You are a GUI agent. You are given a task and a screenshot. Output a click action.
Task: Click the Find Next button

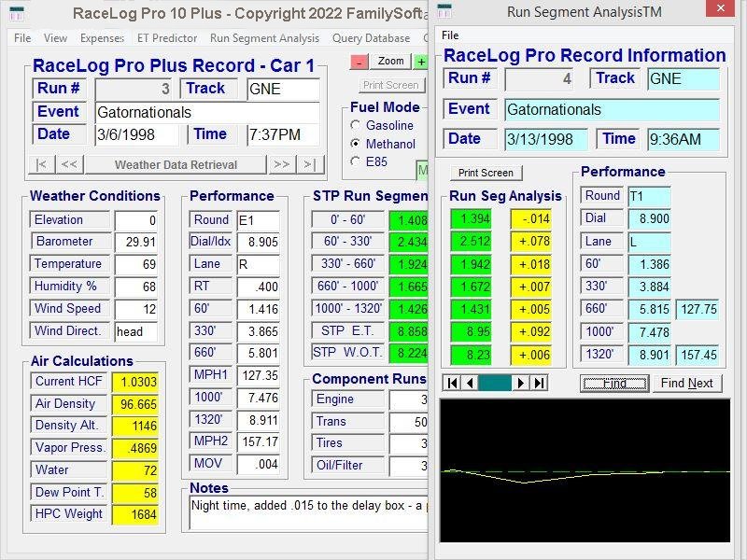click(686, 383)
